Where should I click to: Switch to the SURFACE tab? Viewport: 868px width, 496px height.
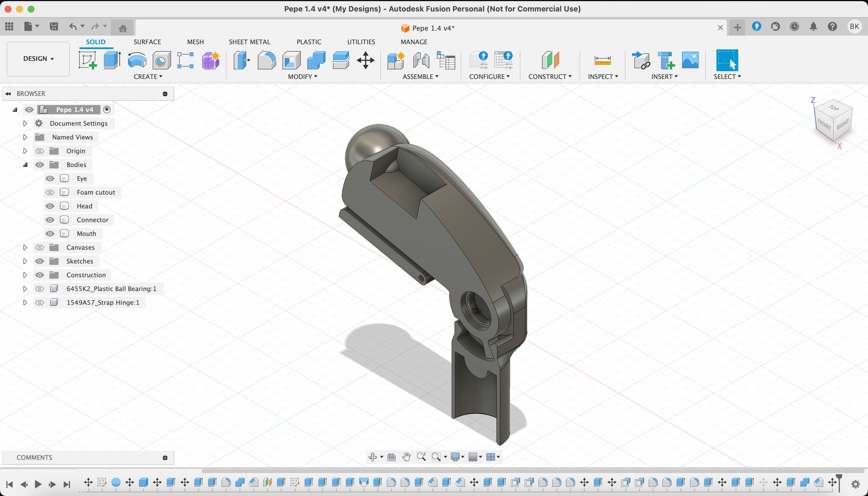147,42
